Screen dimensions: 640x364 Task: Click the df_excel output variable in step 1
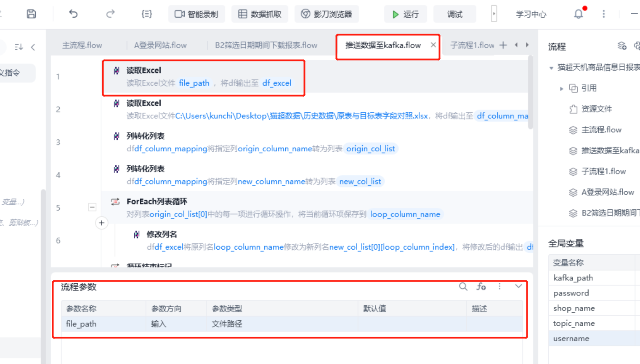[x=277, y=83]
